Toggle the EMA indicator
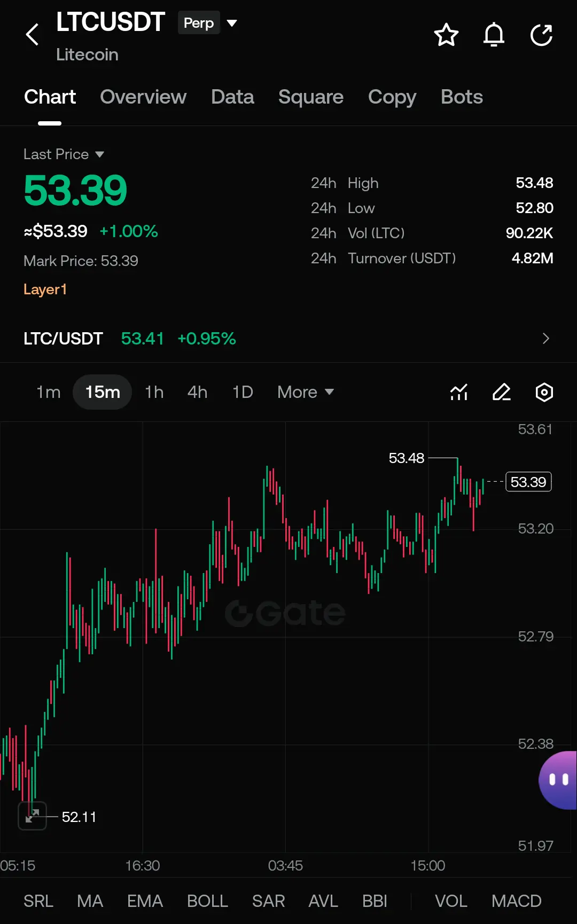Image resolution: width=577 pixels, height=924 pixels. tap(145, 901)
